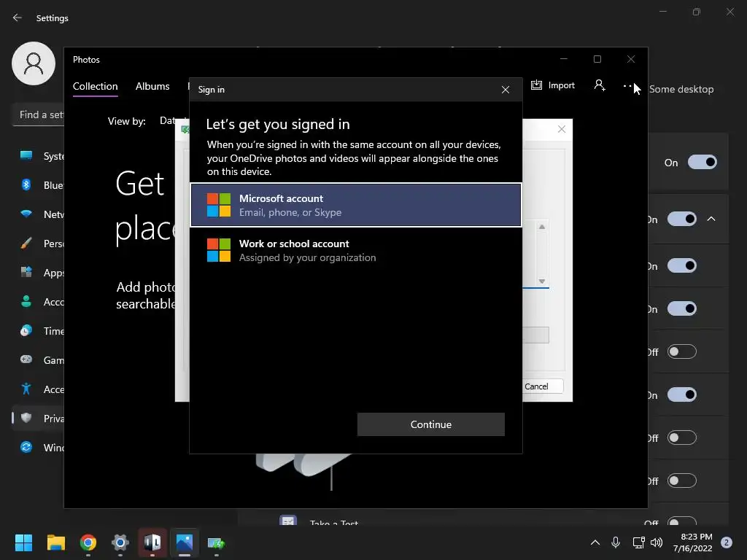The image size is (747, 560).
Task: Click scroll up arrow in white dialog
Action: click(x=542, y=227)
